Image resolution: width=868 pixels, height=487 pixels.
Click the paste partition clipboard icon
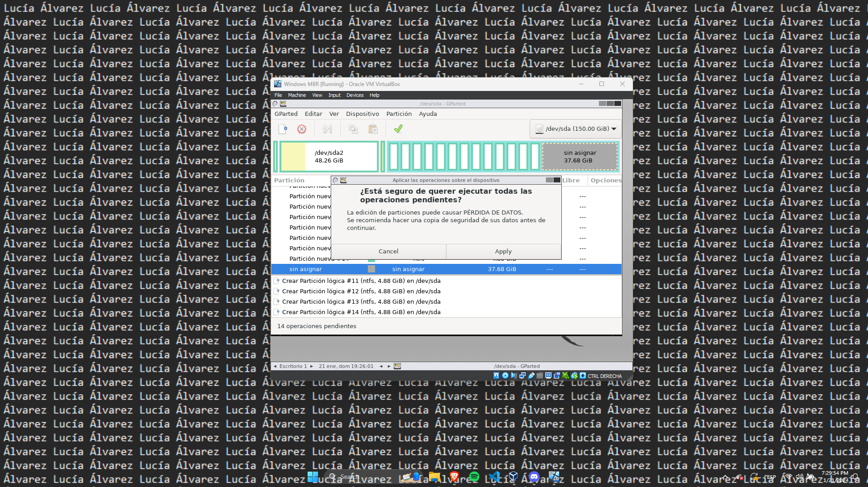(x=373, y=129)
